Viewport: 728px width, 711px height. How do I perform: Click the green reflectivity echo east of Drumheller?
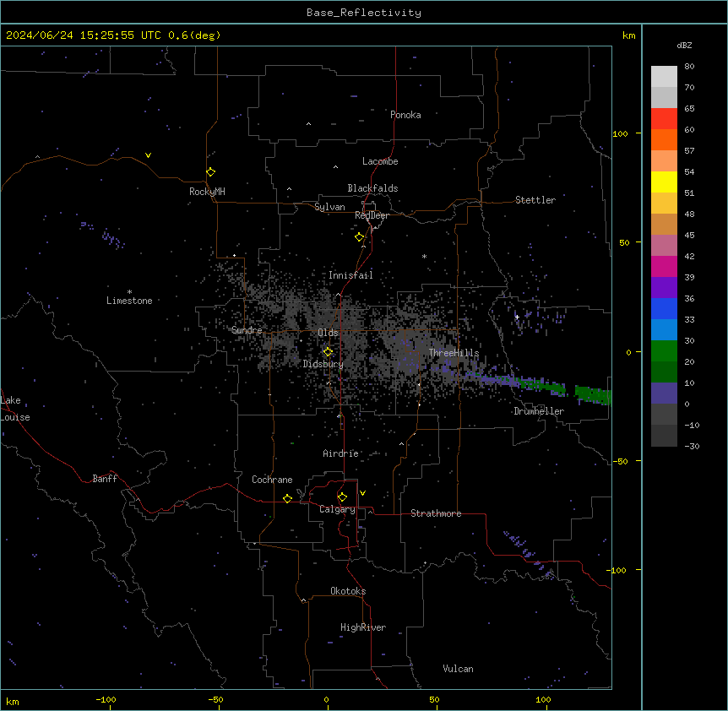click(593, 394)
